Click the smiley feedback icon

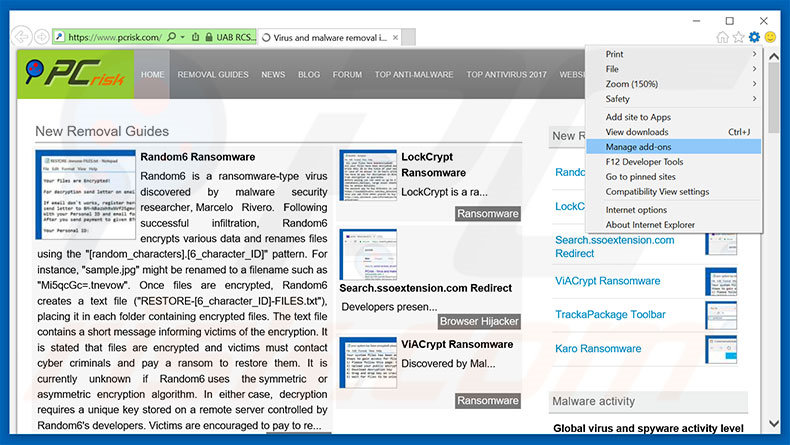point(771,37)
